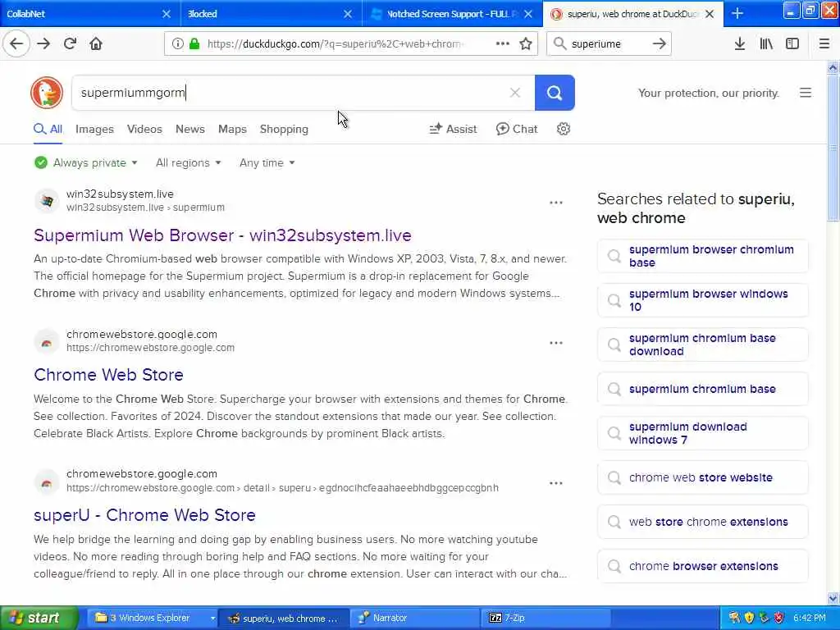The height and width of the screenshot is (630, 840).
Task: Select the Images search category
Action: [x=94, y=129]
